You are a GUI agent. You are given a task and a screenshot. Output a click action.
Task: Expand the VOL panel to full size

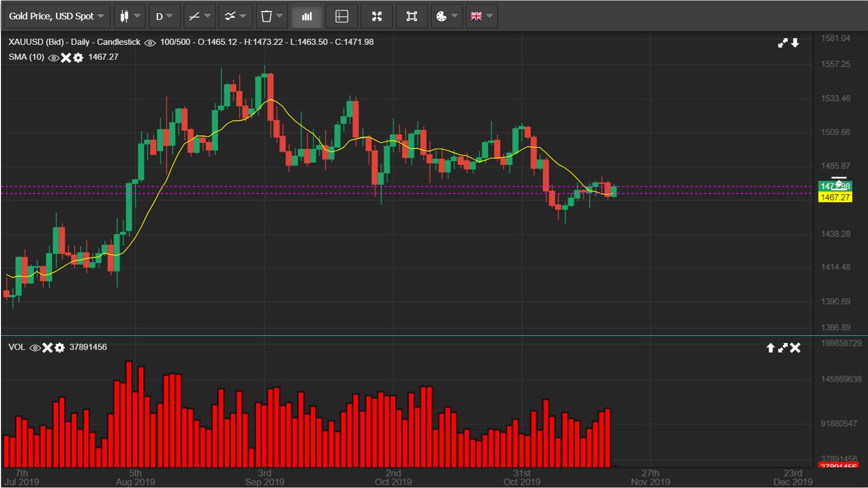[782, 347]
